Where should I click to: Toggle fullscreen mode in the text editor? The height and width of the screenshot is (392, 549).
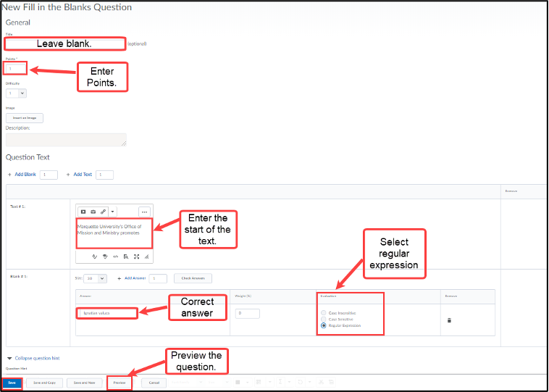pos(136,257)
